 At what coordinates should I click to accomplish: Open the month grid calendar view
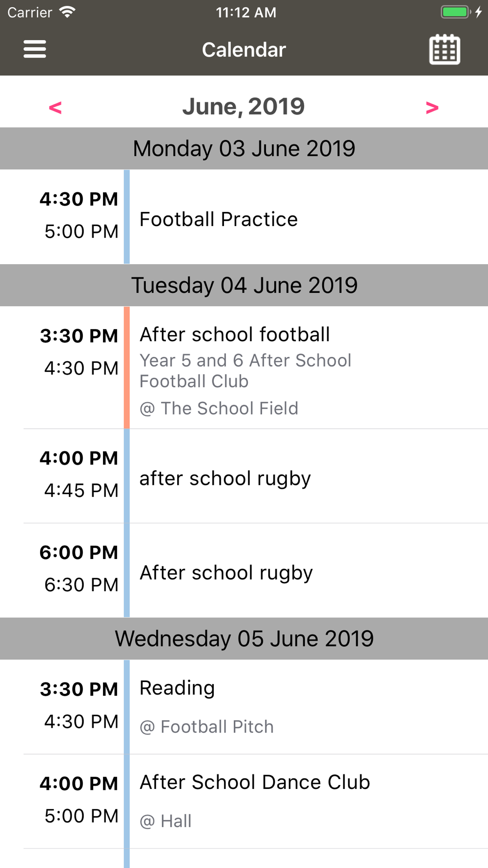[445, 49]
